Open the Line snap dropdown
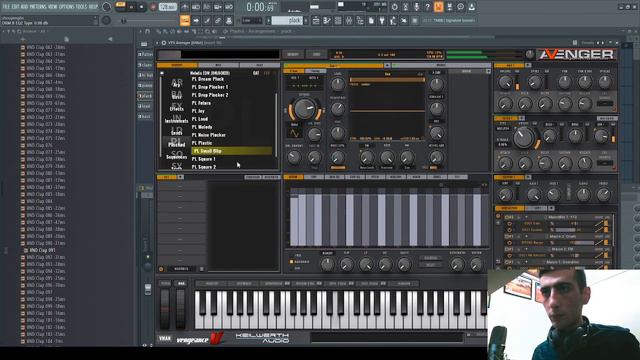The image size is (640, 360). (252, 20)
